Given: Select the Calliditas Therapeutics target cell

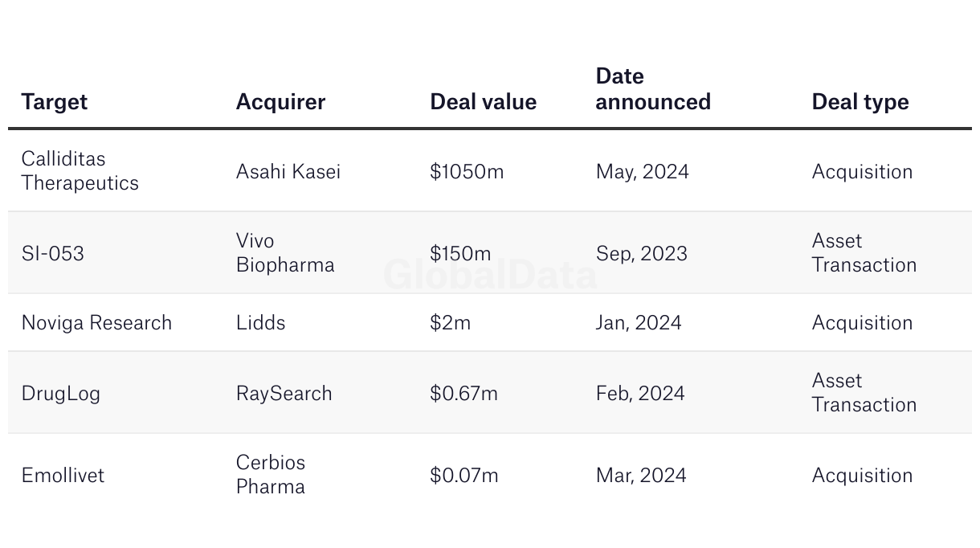Looking at the screenshot, I should coord(80,171).
